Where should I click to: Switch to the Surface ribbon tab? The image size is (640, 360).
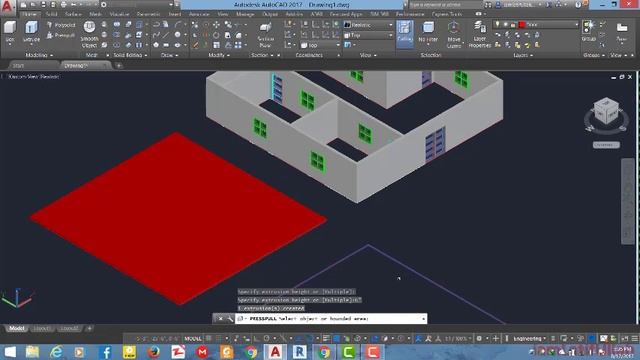(73, 14)
